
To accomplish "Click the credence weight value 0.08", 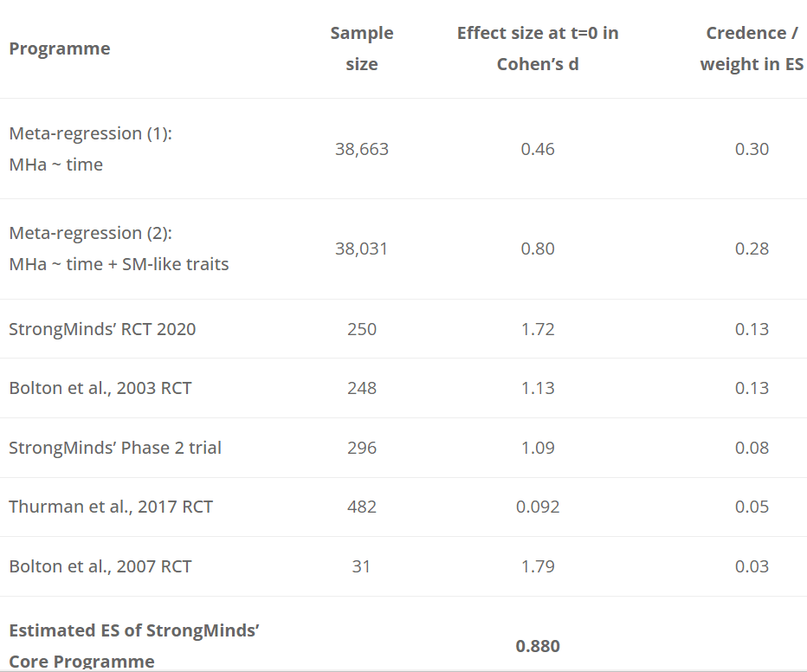I will [752, 448].
